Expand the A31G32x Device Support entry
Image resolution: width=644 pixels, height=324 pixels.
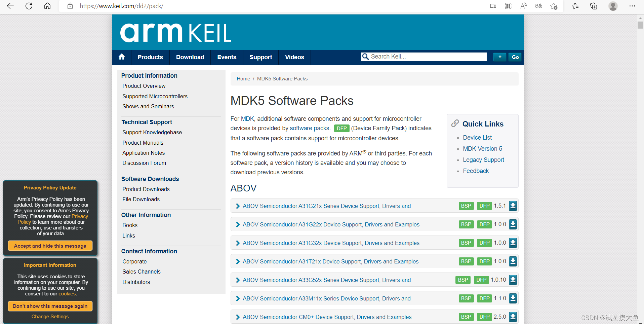(238, 243)
